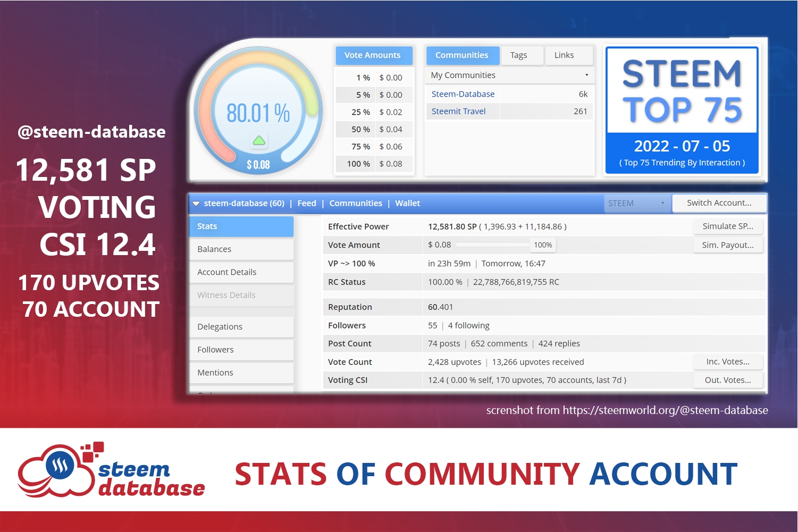Select the 1 % vote amount row
Screen dimensions: 798x532
[x=374, y=78]
